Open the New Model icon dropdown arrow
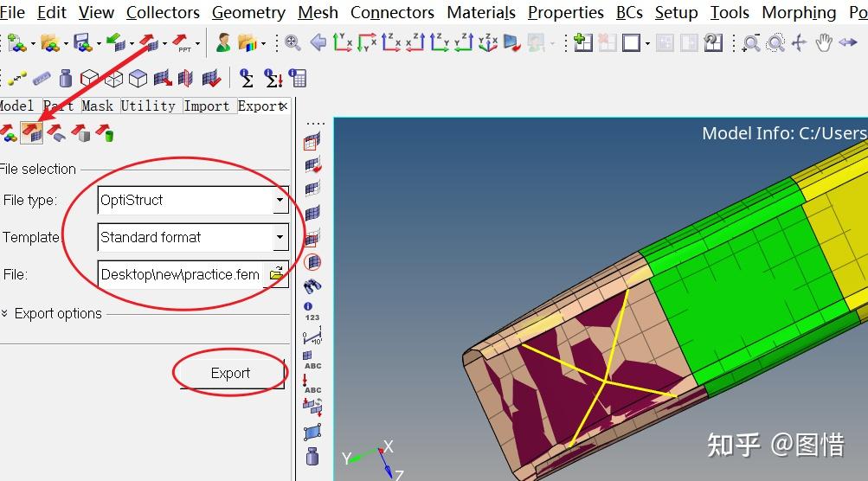The height and width of the screenshot is (481, 868). tap(33, 44)
